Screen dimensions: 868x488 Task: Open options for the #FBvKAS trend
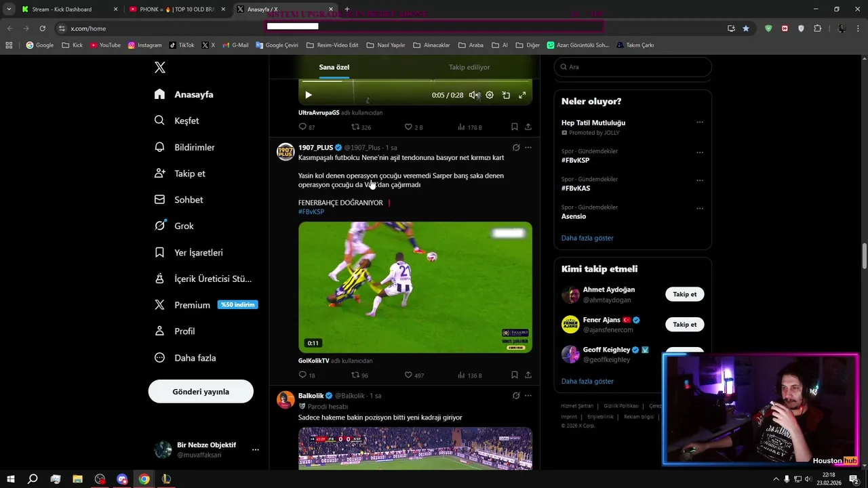click(700, 180)
